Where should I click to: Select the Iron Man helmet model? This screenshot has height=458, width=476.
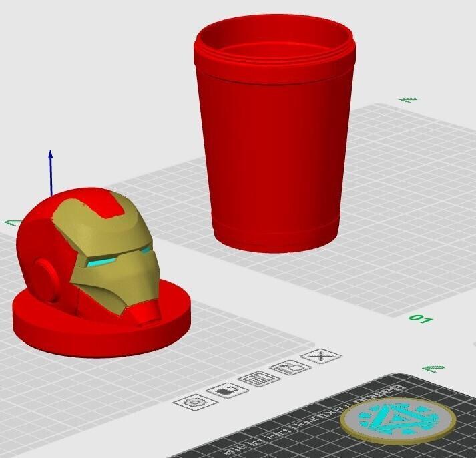[x=101, y=272]
